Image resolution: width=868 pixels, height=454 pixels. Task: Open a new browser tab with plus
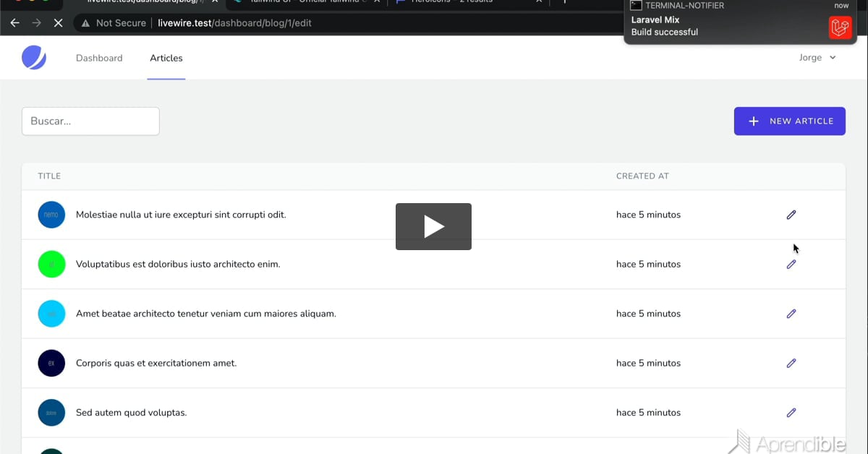[565, 2]
